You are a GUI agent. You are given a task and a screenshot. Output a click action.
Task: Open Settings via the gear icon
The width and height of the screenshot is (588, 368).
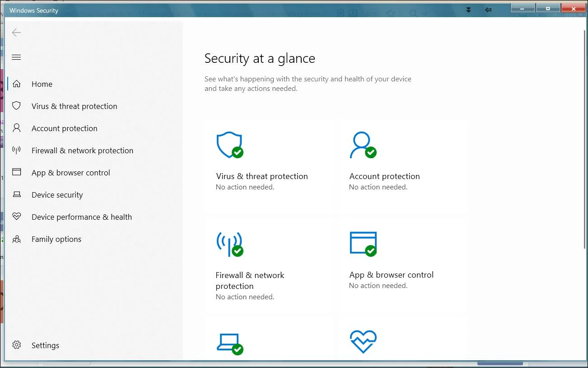point(17,345)
